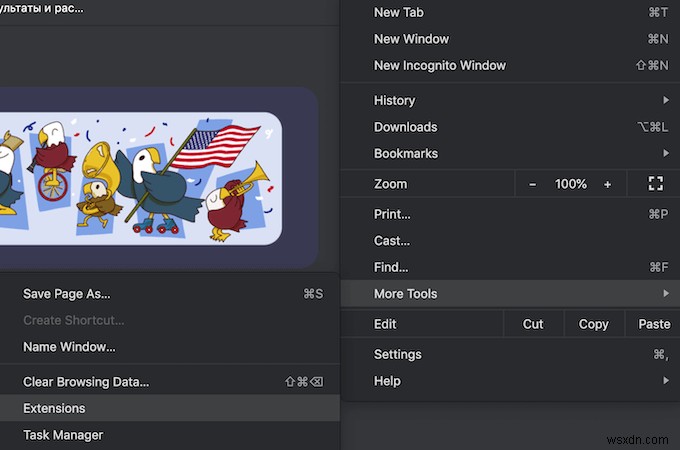Screen dimensions: 680x450
Task: Click the Paste button
Action: tap(654, 324)
